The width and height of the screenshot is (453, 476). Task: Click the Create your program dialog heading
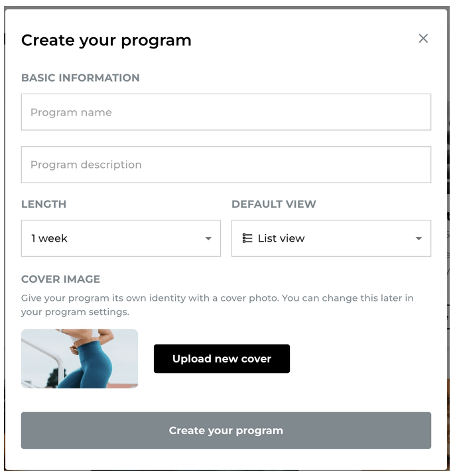[106, 40]
